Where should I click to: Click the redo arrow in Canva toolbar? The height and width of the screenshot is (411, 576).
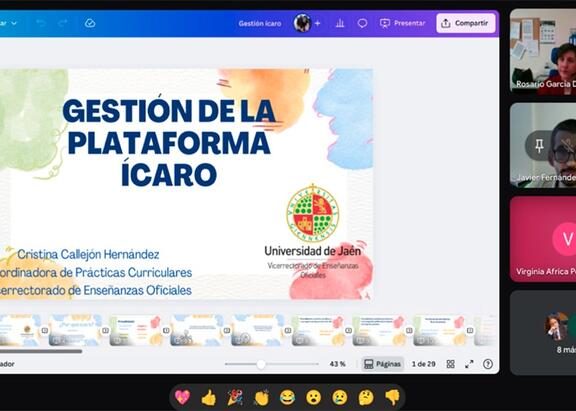point(63,23)
